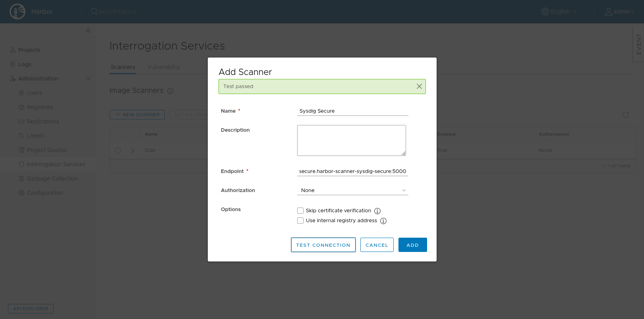644x319 pixels.
Task: Open Configuration in sidebar
Action: tap(45, 193)
